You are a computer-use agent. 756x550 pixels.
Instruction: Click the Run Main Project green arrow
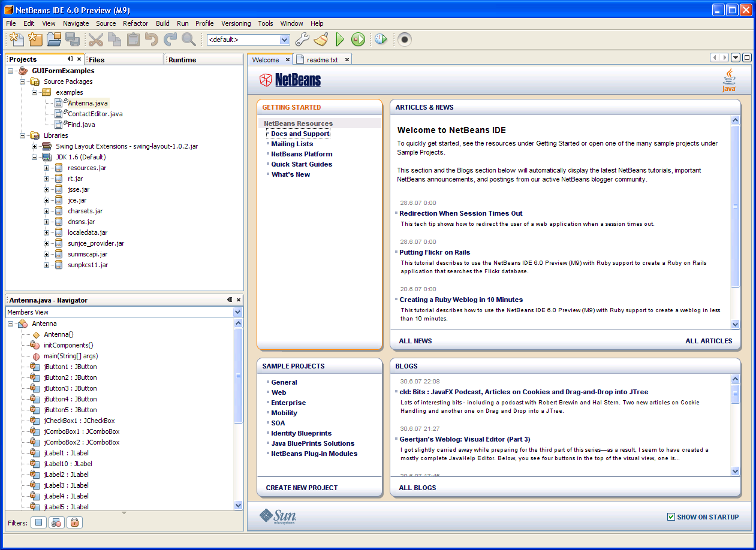click(340, 40)
